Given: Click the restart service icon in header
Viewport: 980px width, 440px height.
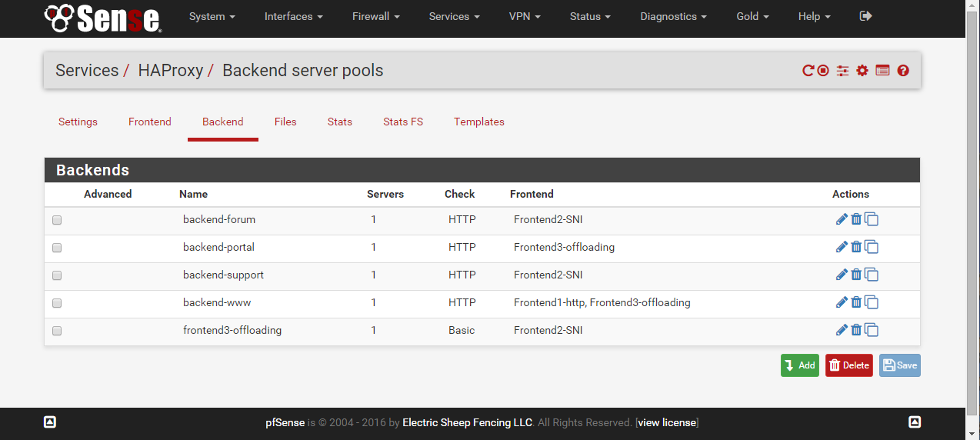Looking at the screenshot, I should tap(808, 71).
